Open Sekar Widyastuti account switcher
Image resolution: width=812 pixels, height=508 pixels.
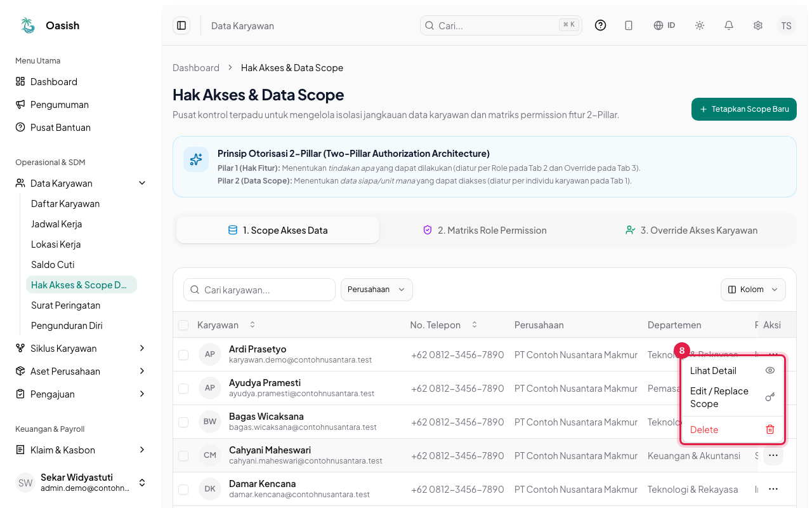click(x=81, y=483)
